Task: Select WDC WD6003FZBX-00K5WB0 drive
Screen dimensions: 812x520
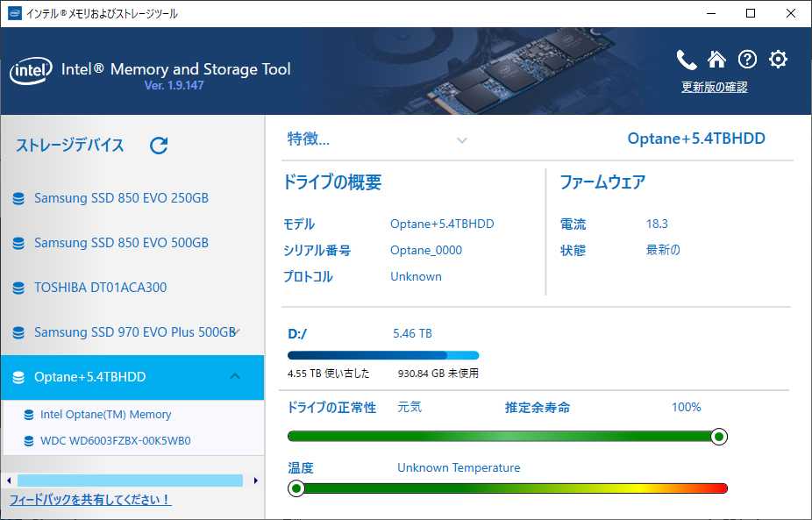Action: tap(115, 441)
